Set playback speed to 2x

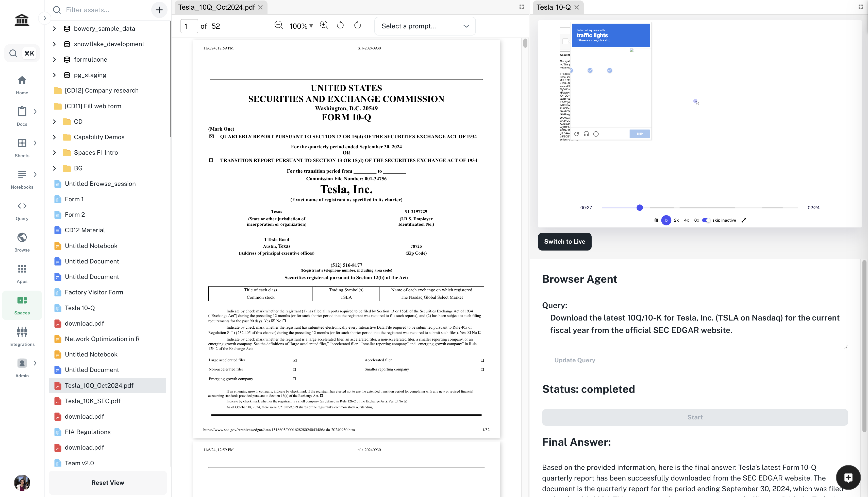point(676,220)
